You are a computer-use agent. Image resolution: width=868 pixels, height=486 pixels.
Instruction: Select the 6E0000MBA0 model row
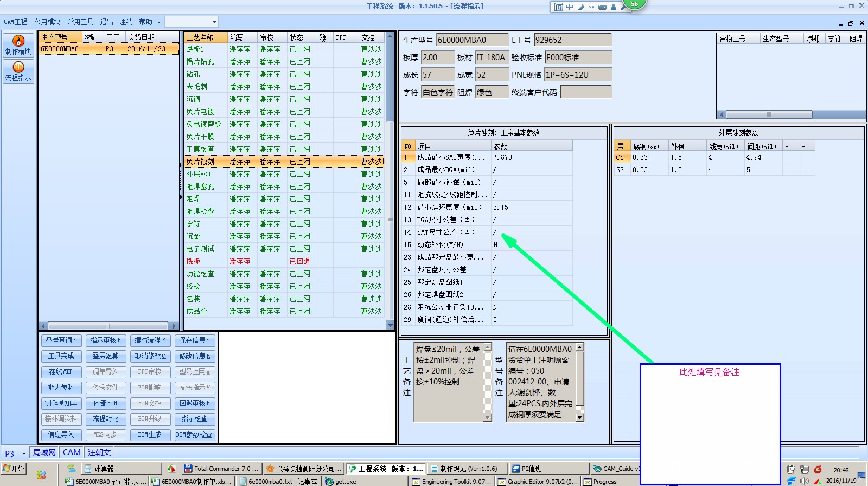pyautogui.click(x=108, y=48)
